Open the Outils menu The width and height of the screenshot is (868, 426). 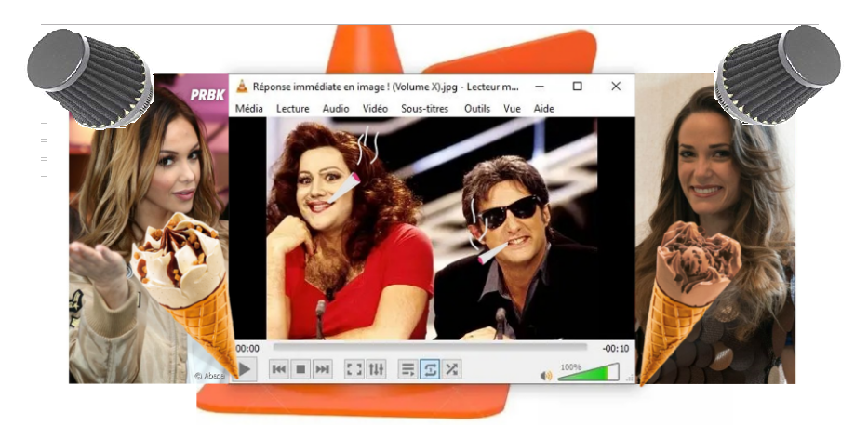(x=476, y=109)
